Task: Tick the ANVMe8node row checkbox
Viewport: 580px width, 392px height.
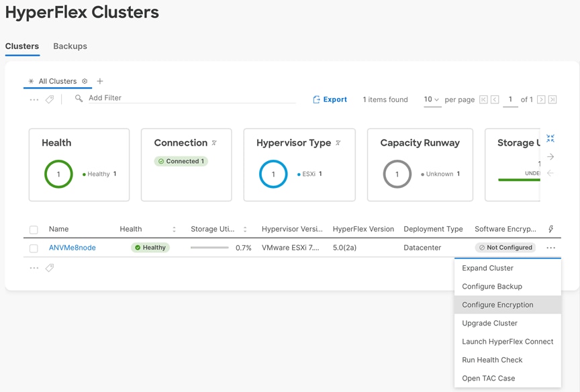Action: click(34, 248)
